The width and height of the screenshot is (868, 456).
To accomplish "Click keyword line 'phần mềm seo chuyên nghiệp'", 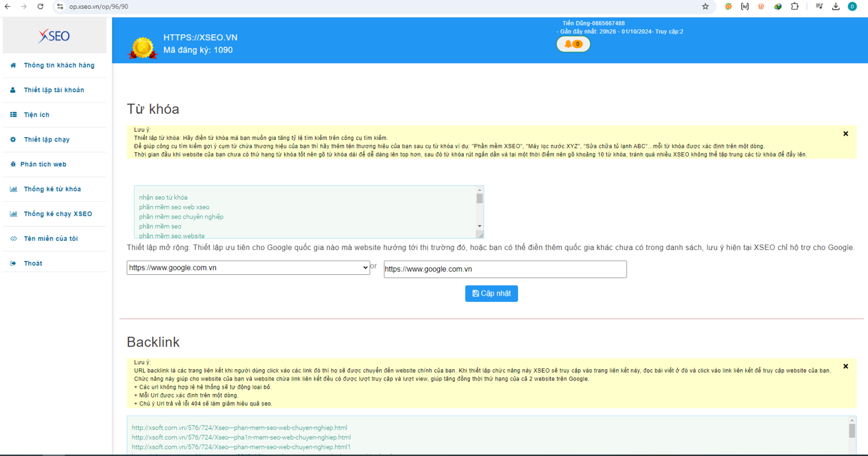I will click(x=181, y=217).
